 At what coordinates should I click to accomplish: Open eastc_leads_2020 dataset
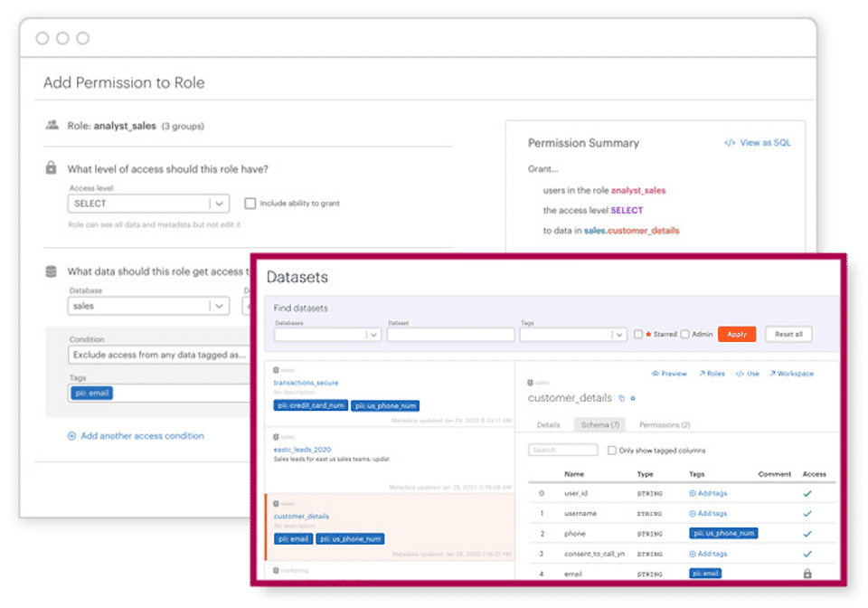pos(302,450)
